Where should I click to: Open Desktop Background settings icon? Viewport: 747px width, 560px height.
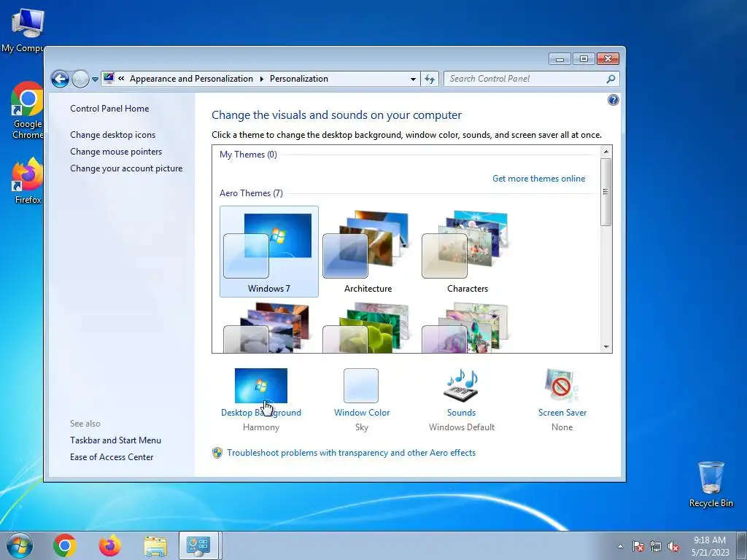click(261, 385)
